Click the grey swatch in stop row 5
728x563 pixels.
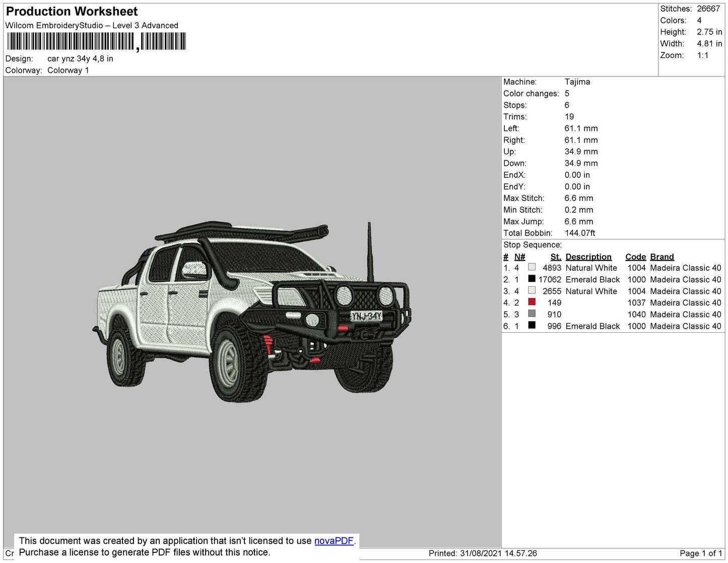coord(532,314)
